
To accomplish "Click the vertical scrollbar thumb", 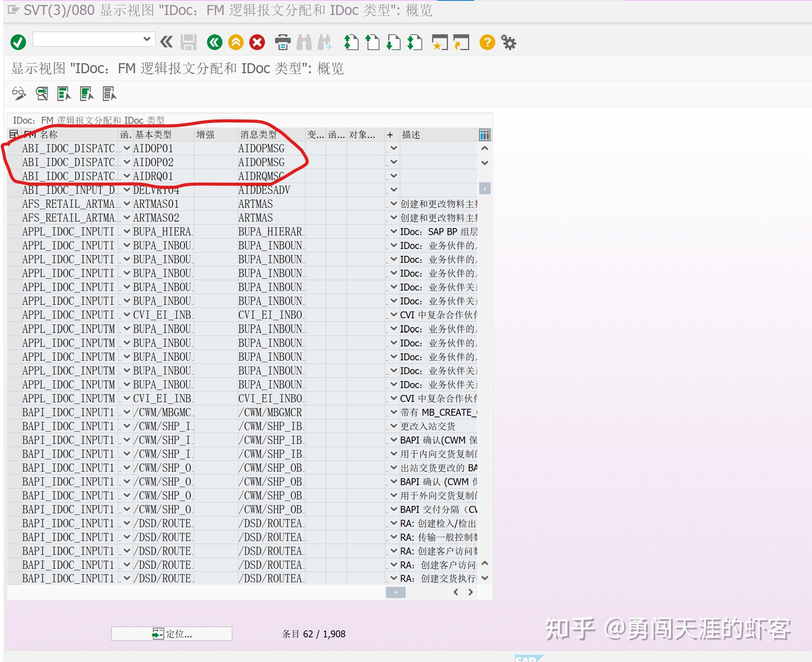I will click(x=485, y=188).
